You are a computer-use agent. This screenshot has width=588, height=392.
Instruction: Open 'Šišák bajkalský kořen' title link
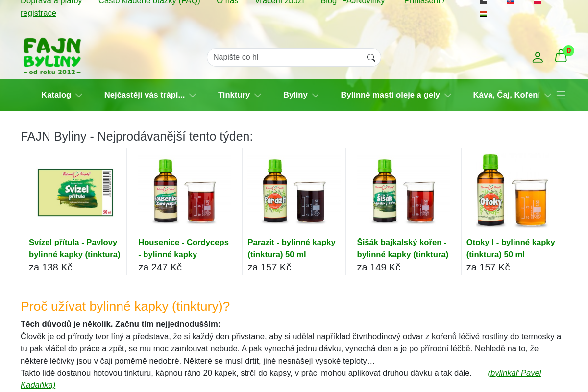(403, 248)
